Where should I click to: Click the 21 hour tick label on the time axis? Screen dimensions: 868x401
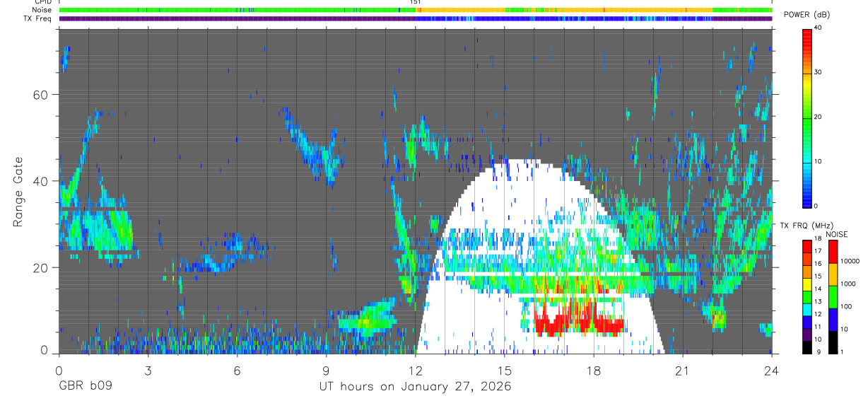coord(682,370)
